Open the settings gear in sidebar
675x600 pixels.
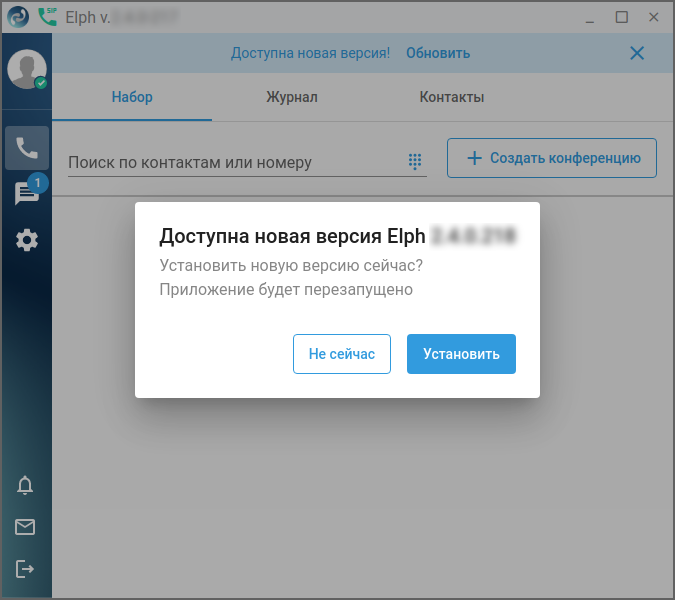pos(27,240)
